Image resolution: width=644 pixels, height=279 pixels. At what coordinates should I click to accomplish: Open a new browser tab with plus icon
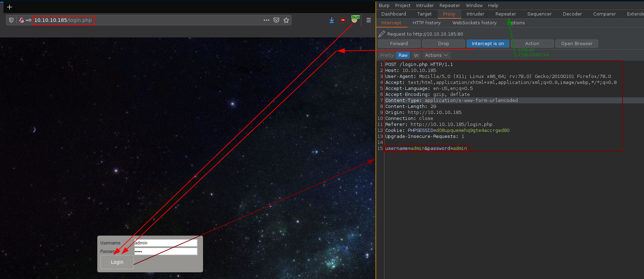pyautogui.click(x=10, y=7)
